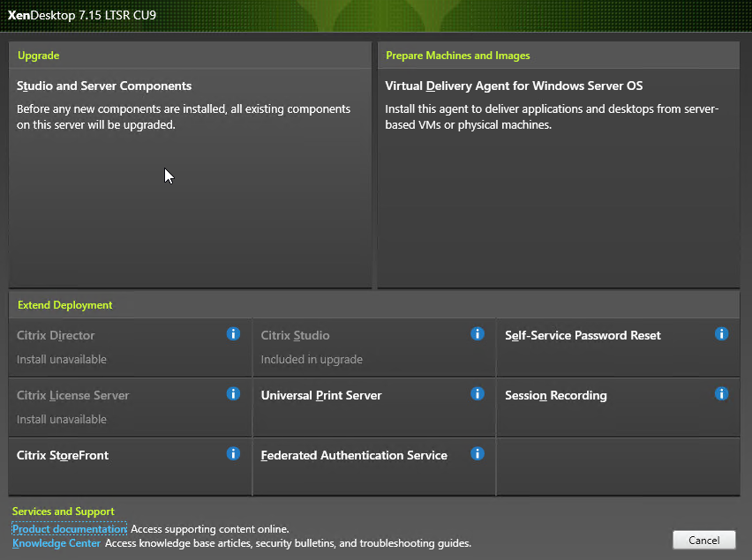Show Citrix StoreFront info icon
The height and width of the screenshot is (560, 752).
(x=233, y=453)
